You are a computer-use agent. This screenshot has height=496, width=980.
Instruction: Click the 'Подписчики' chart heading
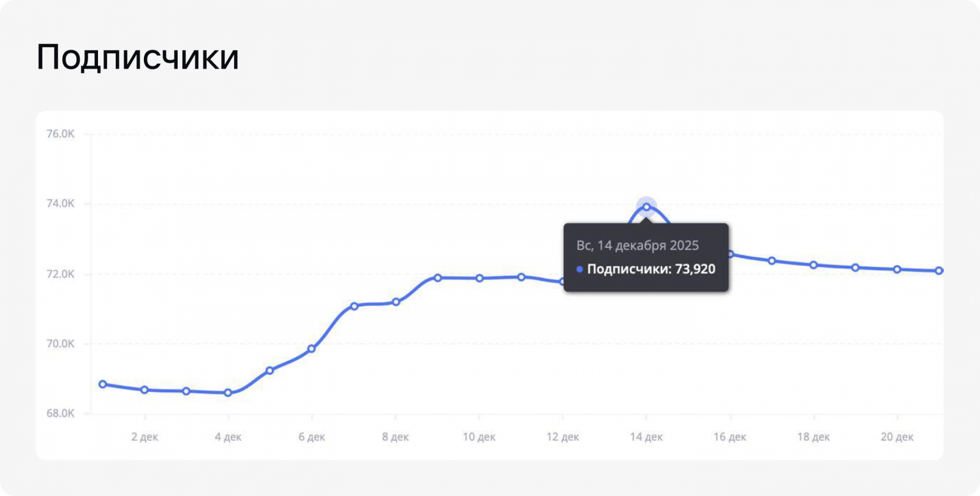tap(138, 58)
